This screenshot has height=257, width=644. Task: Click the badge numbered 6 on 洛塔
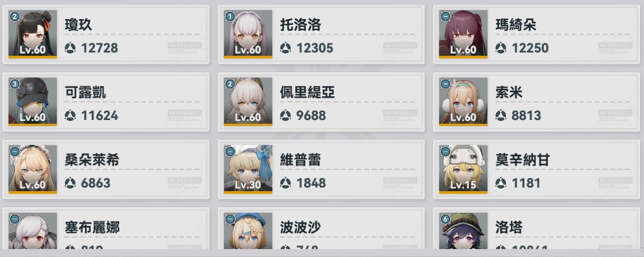click(x=445, y=219)
